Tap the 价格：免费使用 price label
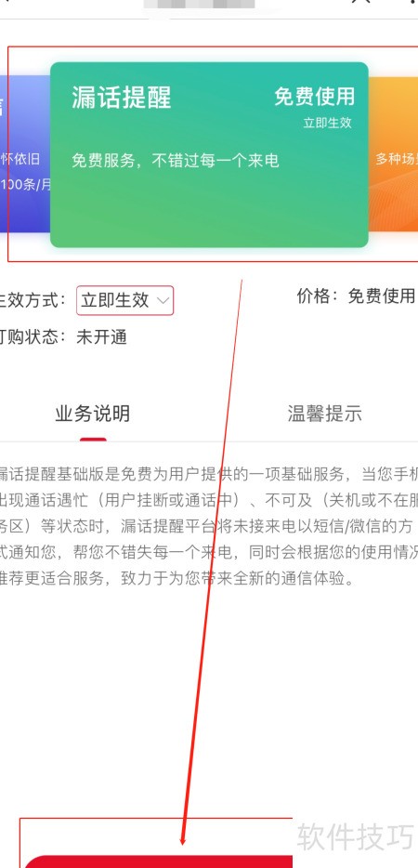This screenshot has height=868, width=418. click(x=356, y=296)
